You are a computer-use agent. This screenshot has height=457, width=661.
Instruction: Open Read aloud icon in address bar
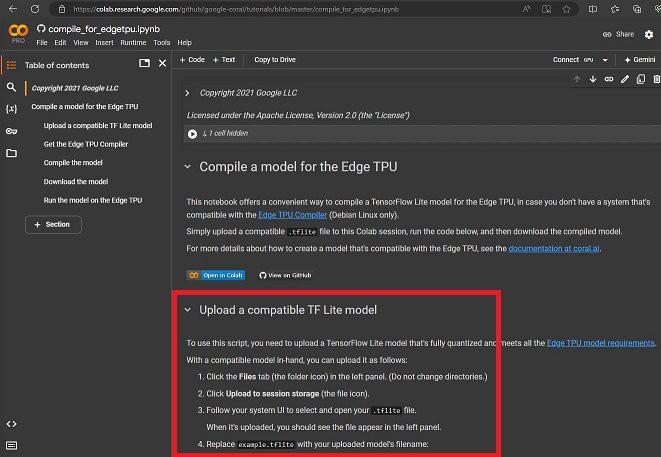point(527,9)
